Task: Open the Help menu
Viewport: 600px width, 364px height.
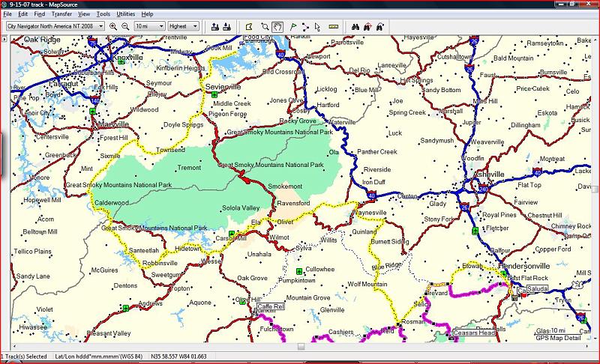Action: pyautogui.click(x=147, y=14)
